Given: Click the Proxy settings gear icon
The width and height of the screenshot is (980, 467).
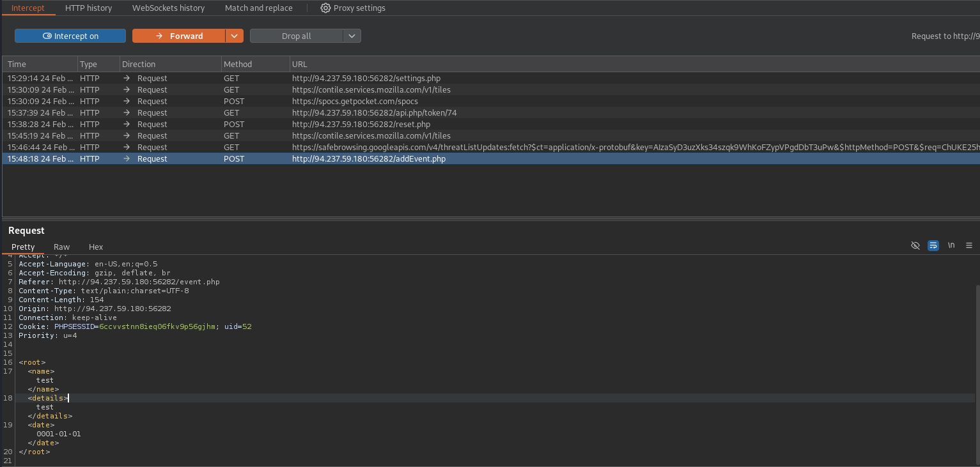Looking at the screenshot, I should 325,8.
